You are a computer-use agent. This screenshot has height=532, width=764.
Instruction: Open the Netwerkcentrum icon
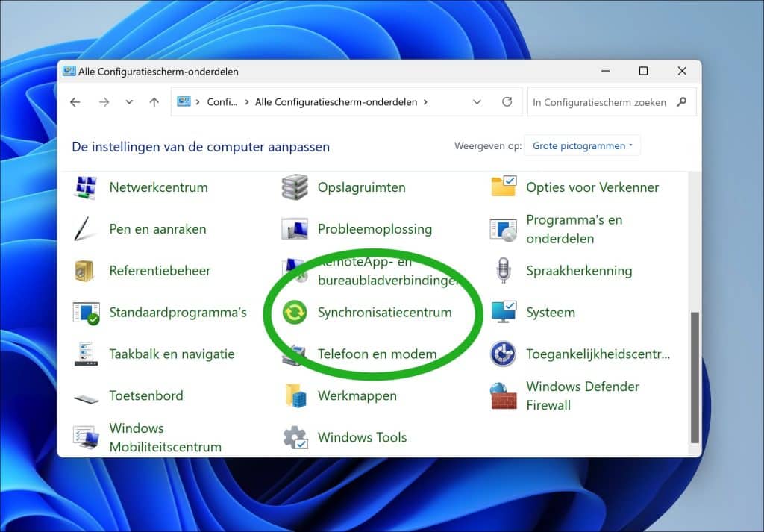(x=86, y=187)
